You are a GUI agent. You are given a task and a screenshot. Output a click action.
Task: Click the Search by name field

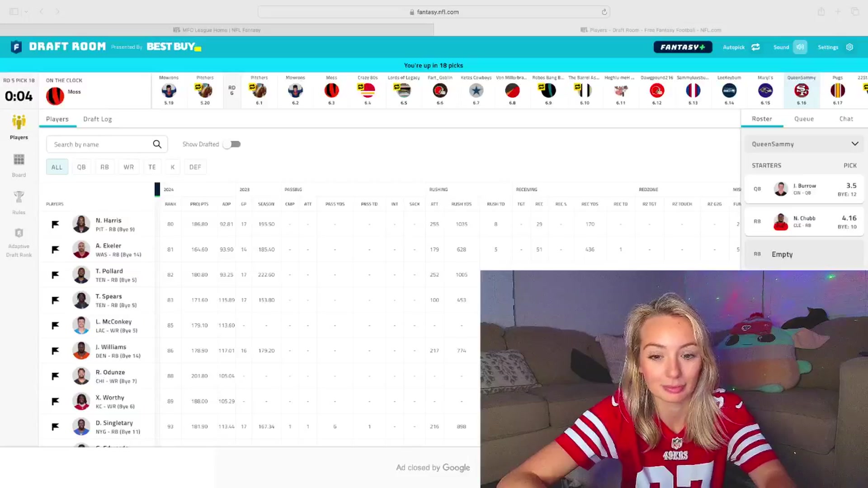coord(107,144)
